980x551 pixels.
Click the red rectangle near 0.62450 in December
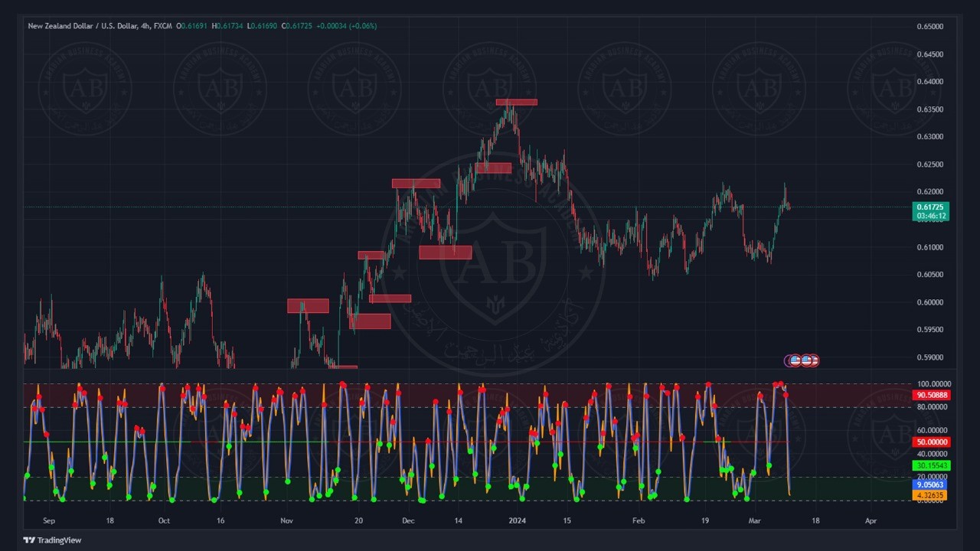pyautogui.click(x=493, y=168)
